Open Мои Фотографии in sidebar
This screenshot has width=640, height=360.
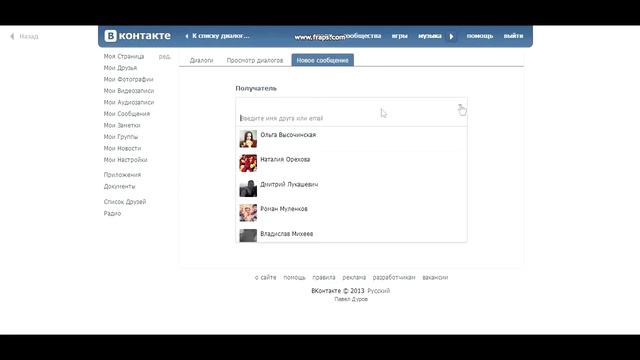[129, 79]
